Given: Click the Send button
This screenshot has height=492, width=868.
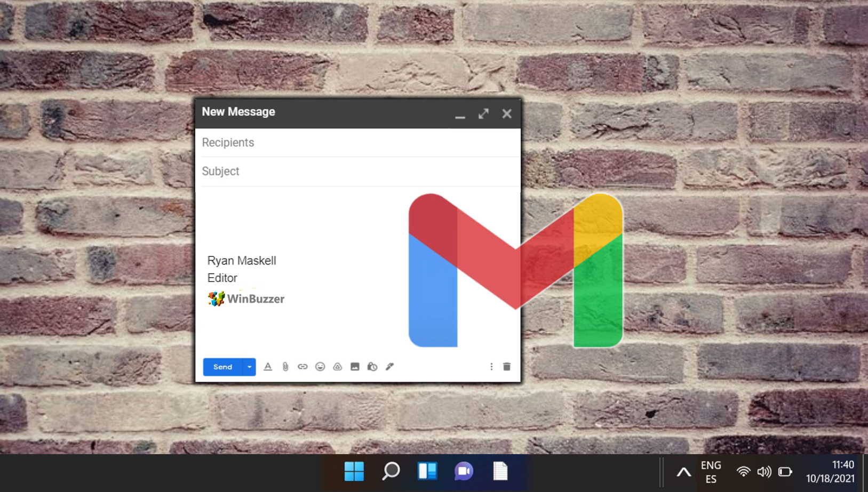Looking at the screenshot, I should pos(223,367).
